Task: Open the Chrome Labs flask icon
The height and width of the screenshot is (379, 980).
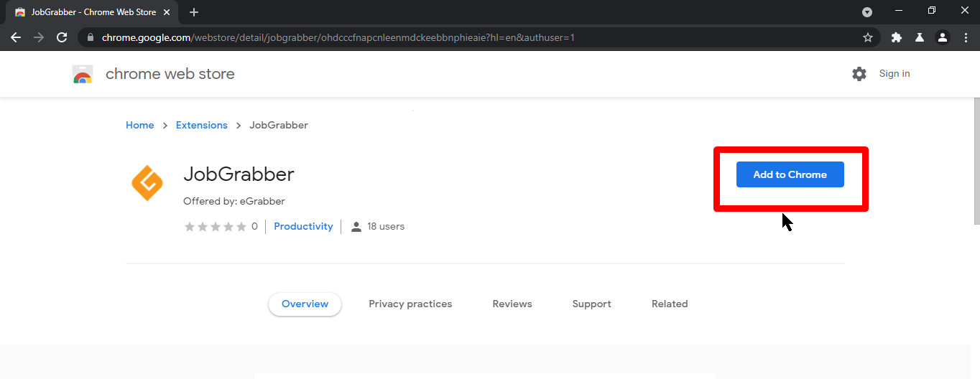Action: click(x=919, y=37)
